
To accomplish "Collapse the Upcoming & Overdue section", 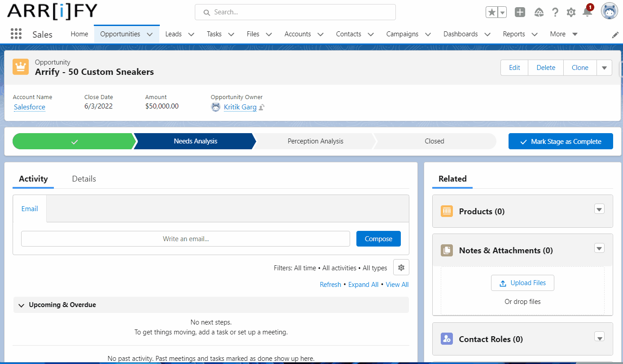I will (21, 305).
